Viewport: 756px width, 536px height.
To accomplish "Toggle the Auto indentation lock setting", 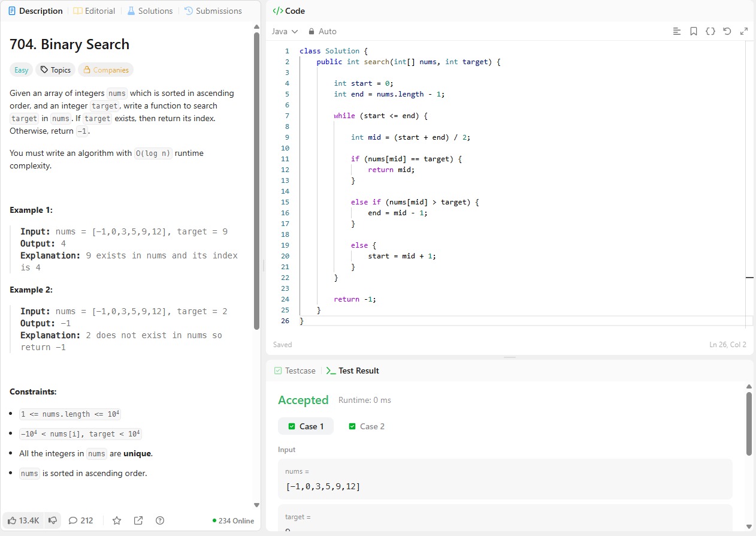I will tap(322, 31).
